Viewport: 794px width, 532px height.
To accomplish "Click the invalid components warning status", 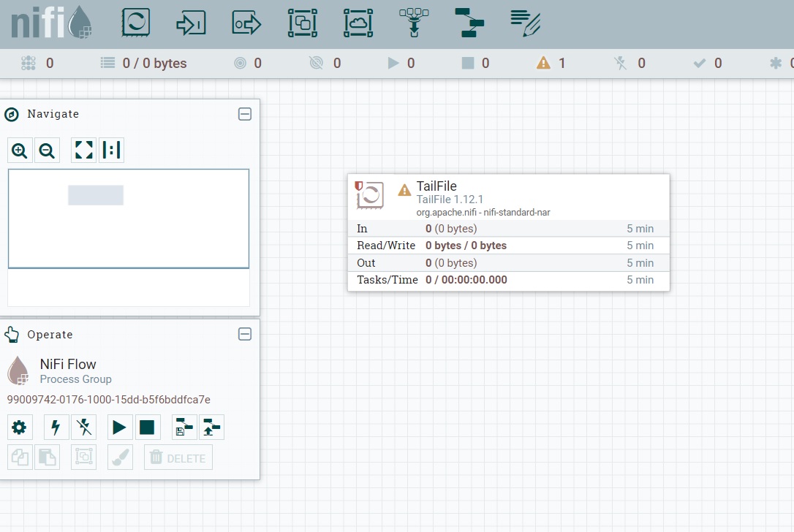I will click(x=543, y=64).
